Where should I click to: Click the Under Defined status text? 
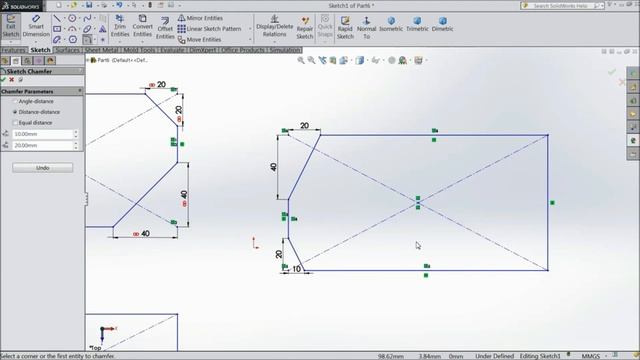click(494, 356)
